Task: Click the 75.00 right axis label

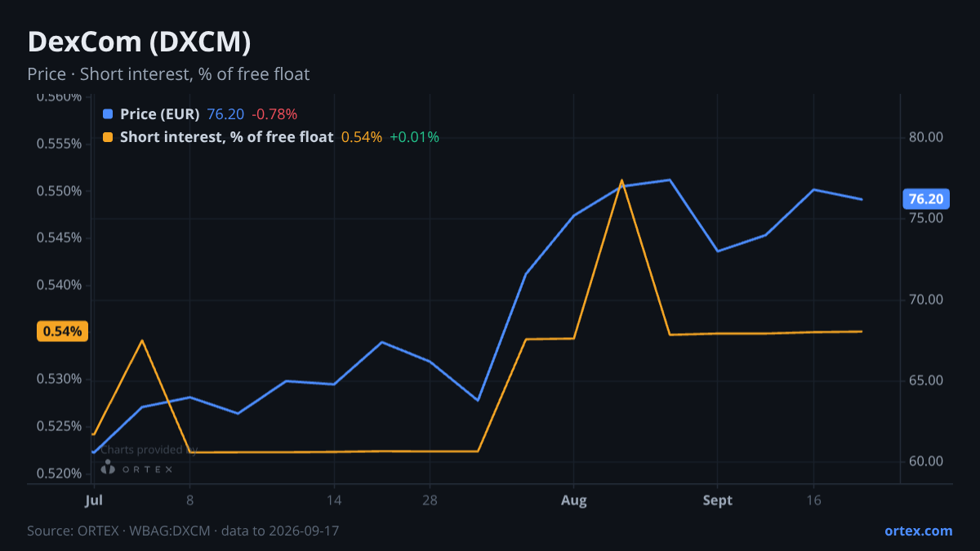Action: (926, 218)
